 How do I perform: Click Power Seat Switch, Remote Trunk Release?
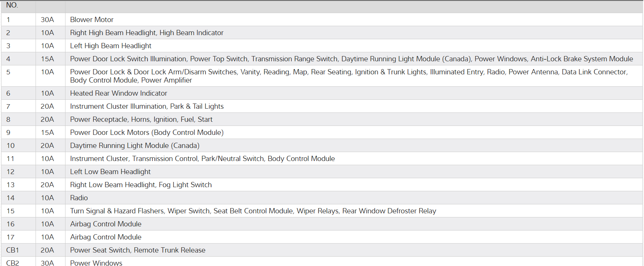click(138, 250)
